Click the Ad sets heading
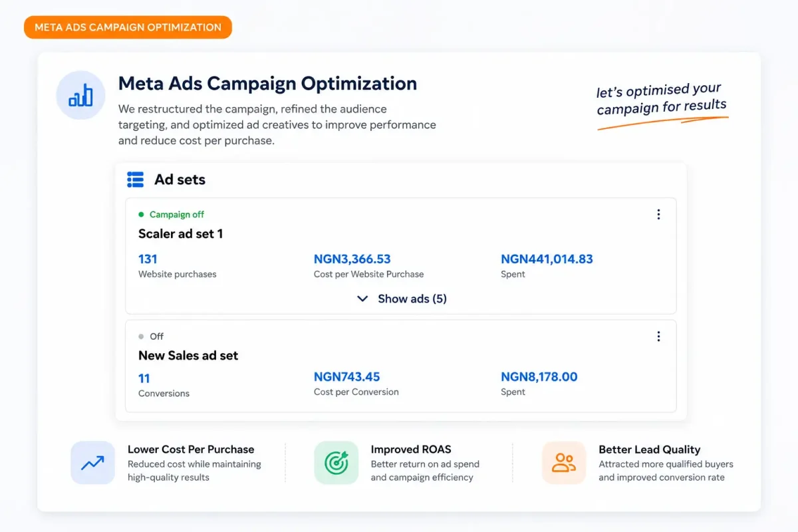Screen dimensions: 798x532 click(x=180, y=180)
